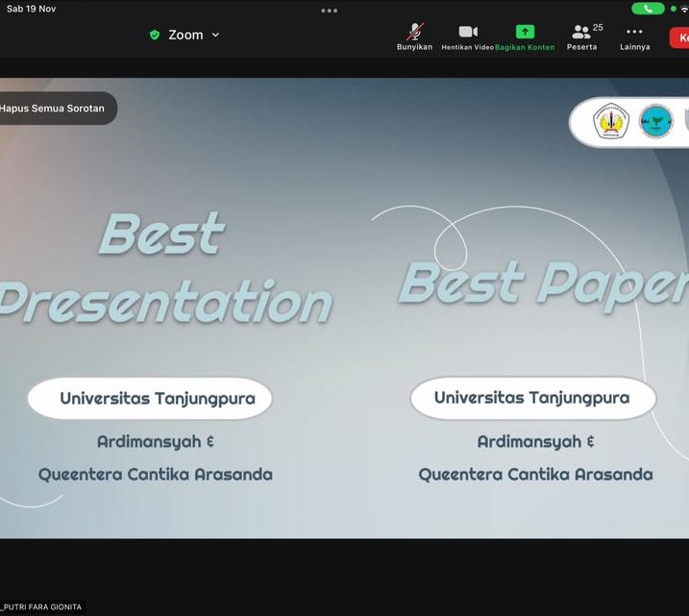Click the teal circular organization logo
Image resolution: width=689 pixels, height=616 pixels.
[x=656, y=122]
